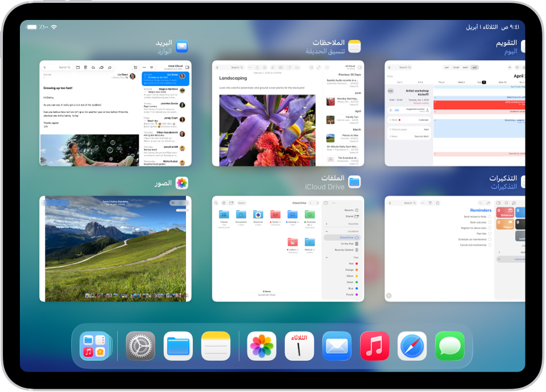Open blue Files folder in dock
Image resolution: width=546 pixels, height=392 pixels.
pos(178,346)
